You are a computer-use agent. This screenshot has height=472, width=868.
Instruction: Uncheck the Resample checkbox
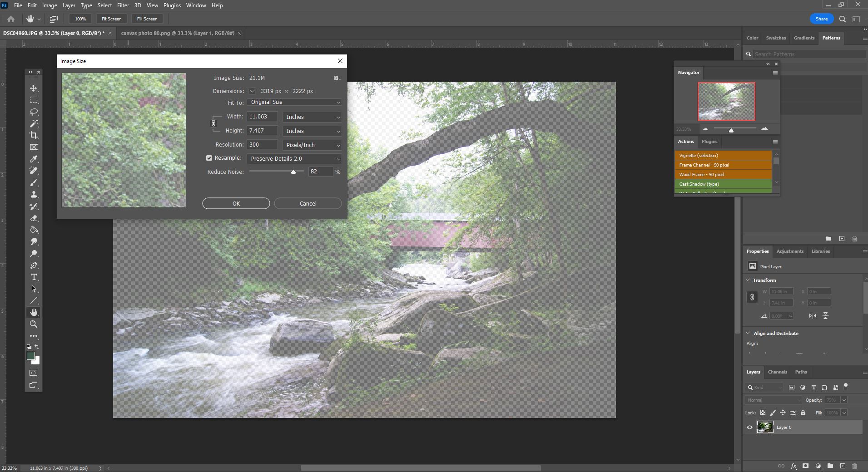[x=209, y=158]
